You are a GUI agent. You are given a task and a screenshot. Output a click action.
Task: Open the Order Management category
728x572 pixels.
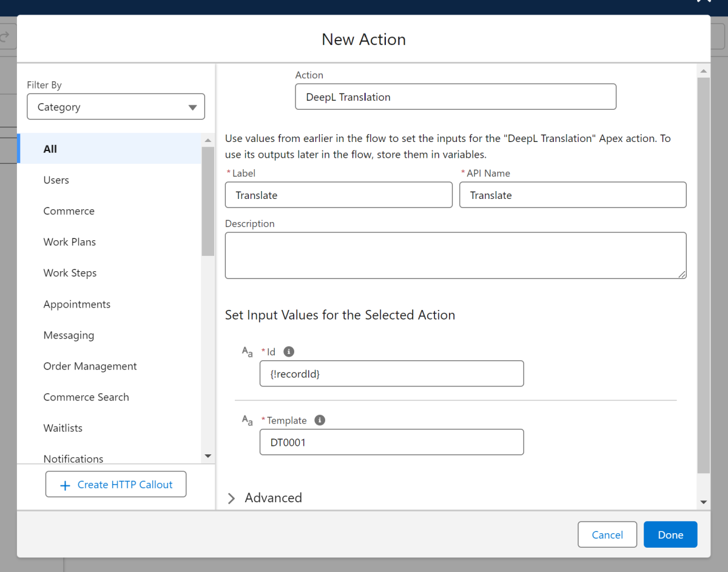click(x=90, y=366)
